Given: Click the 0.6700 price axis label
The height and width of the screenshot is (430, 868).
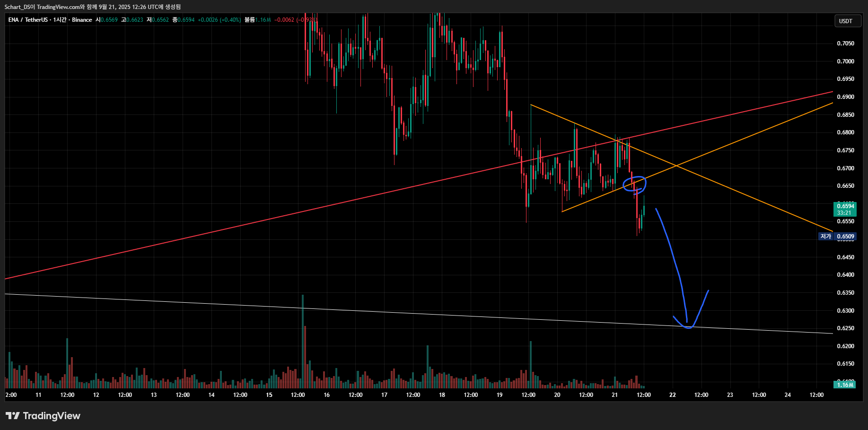Looking at the screenshot, I should click(x=845, y=168).
